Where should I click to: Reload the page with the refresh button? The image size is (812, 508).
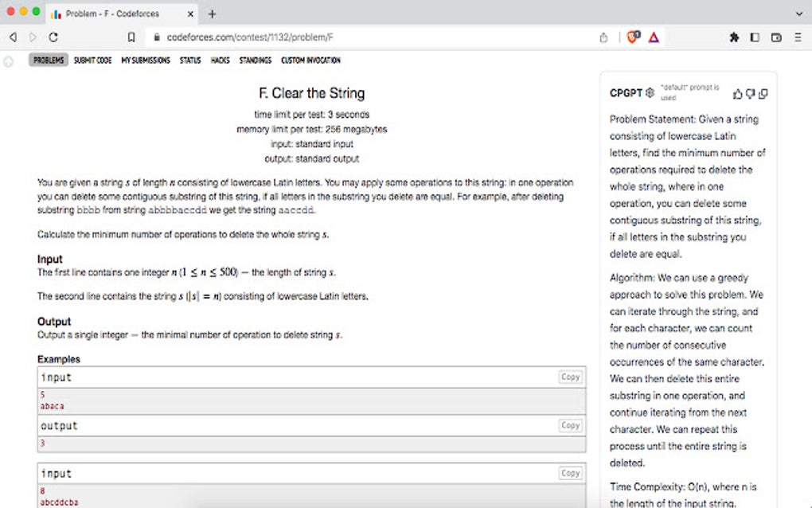pos(53,37)
